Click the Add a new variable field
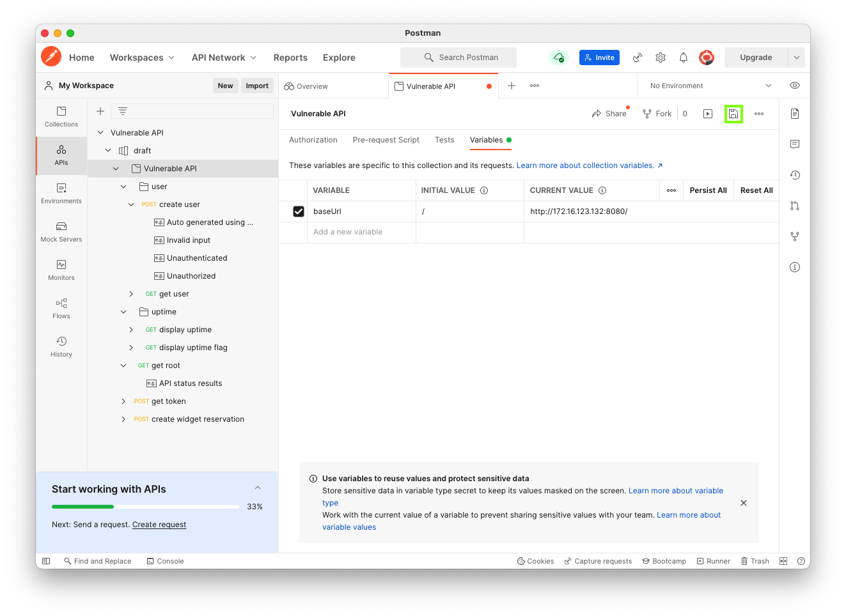 pos(361,233)
